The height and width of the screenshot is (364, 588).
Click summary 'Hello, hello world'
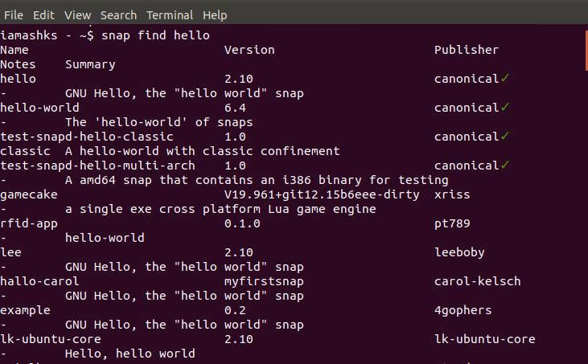click(130, 354)
